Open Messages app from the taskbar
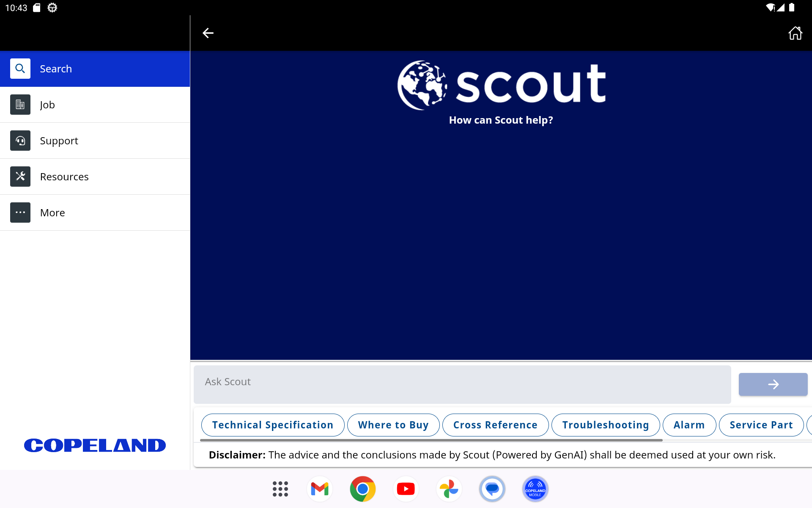 point(492,489)
